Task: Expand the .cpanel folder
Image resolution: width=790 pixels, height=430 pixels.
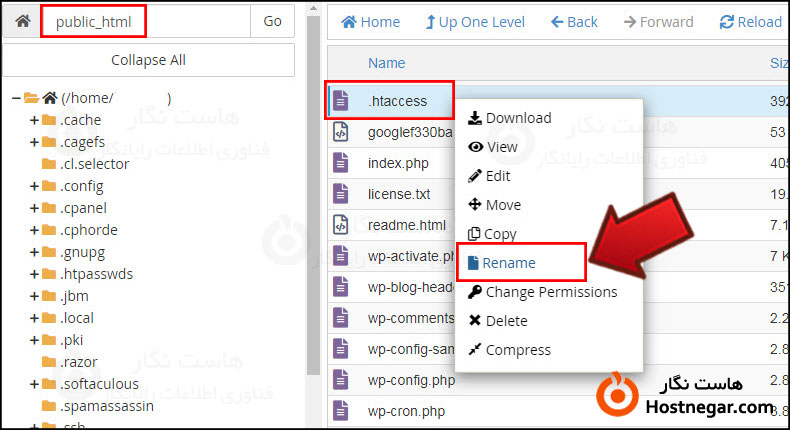Action: click(34, 208)
